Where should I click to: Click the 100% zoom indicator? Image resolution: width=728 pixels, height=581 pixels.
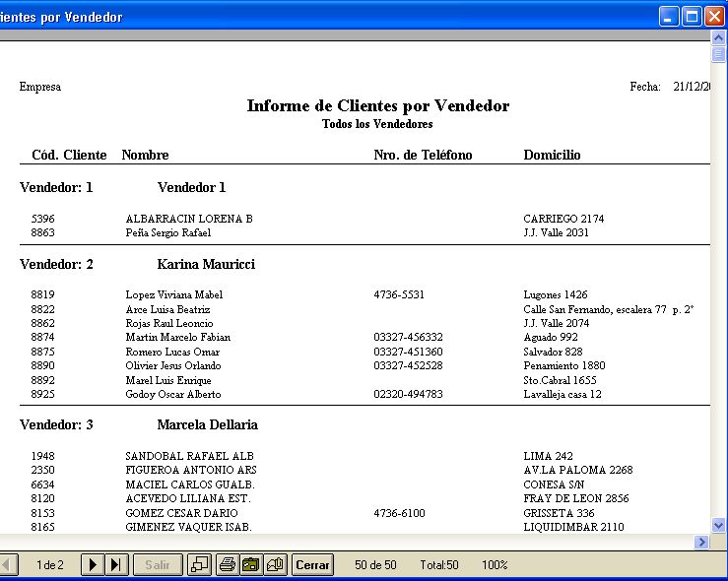point(495,565)
